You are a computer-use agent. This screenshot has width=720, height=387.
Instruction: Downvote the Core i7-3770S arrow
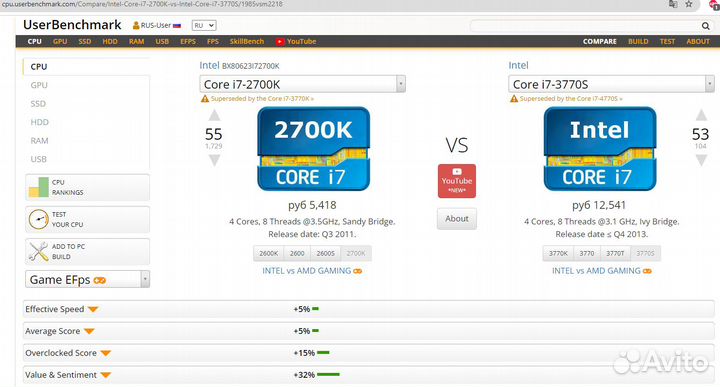point(701,160)
